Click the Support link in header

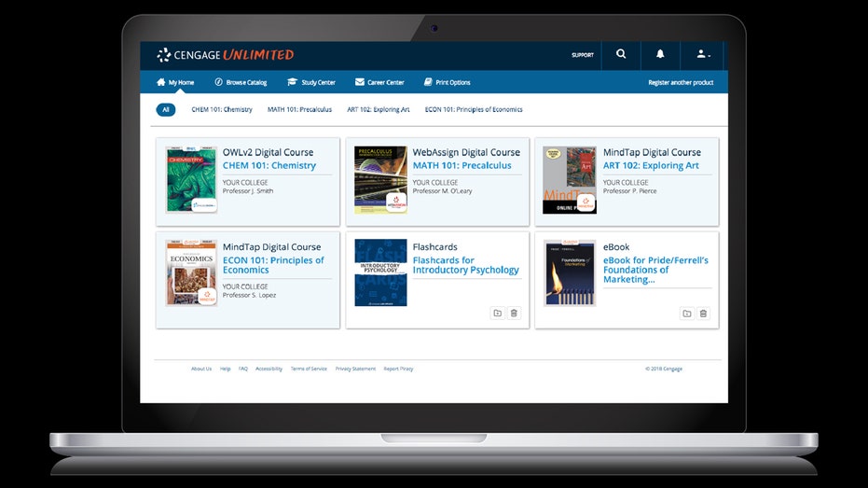point(583,55)
